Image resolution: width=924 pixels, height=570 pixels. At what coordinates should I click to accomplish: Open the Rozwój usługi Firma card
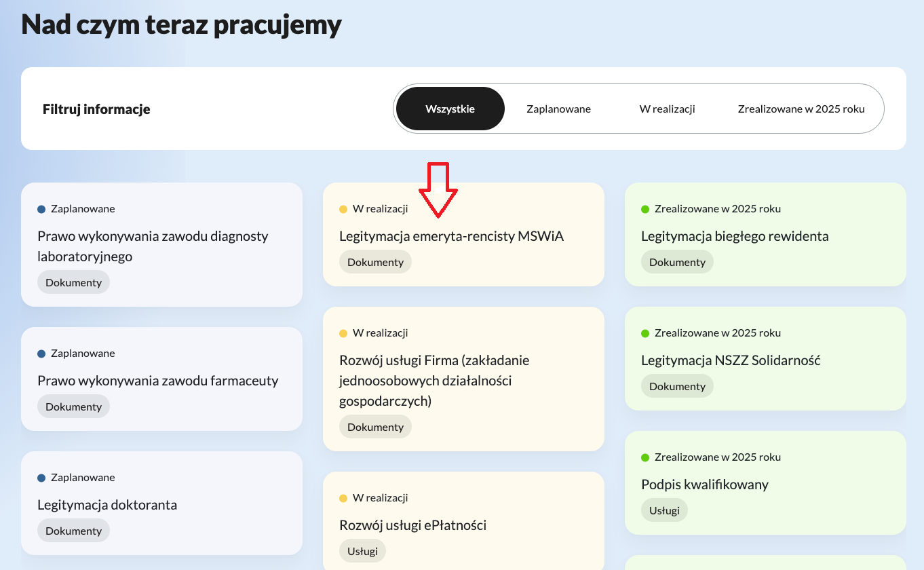434,380
